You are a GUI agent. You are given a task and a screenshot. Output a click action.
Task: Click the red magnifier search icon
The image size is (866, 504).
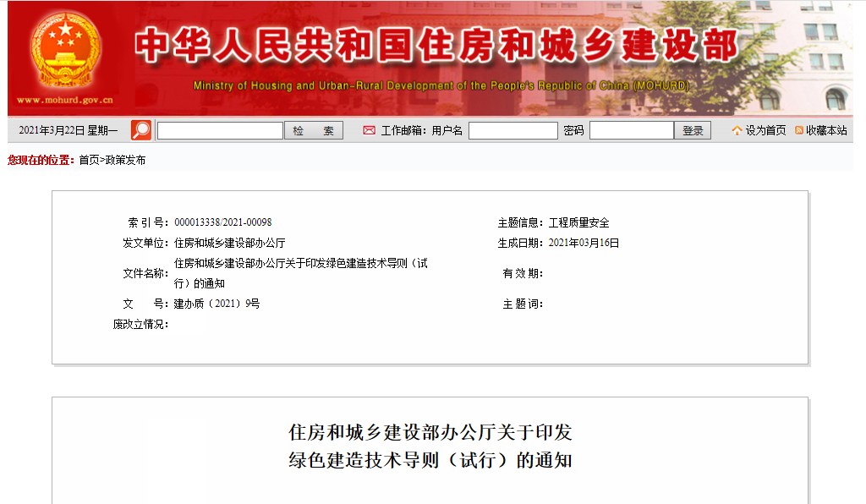tap(141, 129)
